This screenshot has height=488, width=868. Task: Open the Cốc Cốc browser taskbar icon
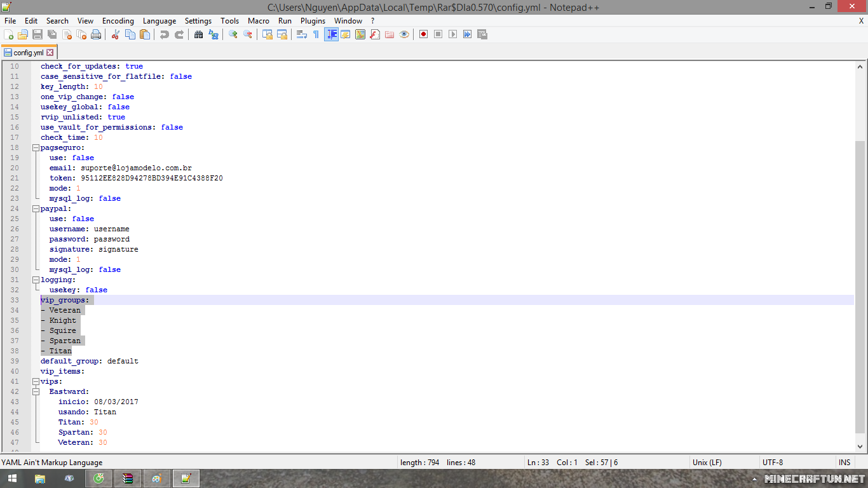coord(99,478)
